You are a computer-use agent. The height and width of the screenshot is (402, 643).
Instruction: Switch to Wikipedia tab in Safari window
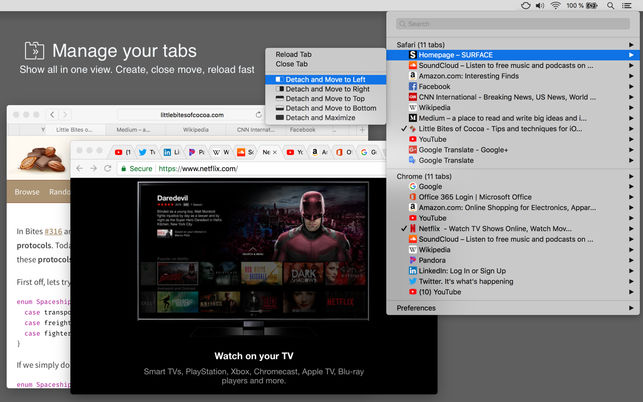click(x=196, y=130)
